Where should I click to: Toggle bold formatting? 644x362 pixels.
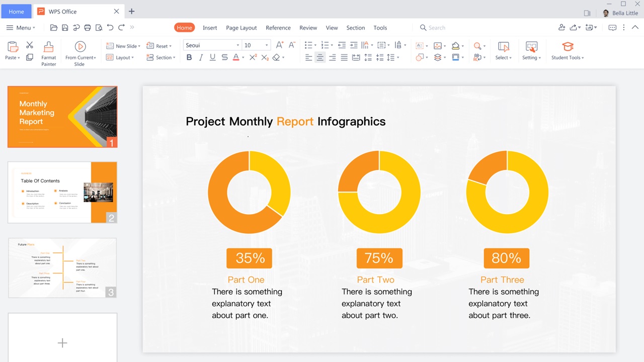tap(189, 57)
